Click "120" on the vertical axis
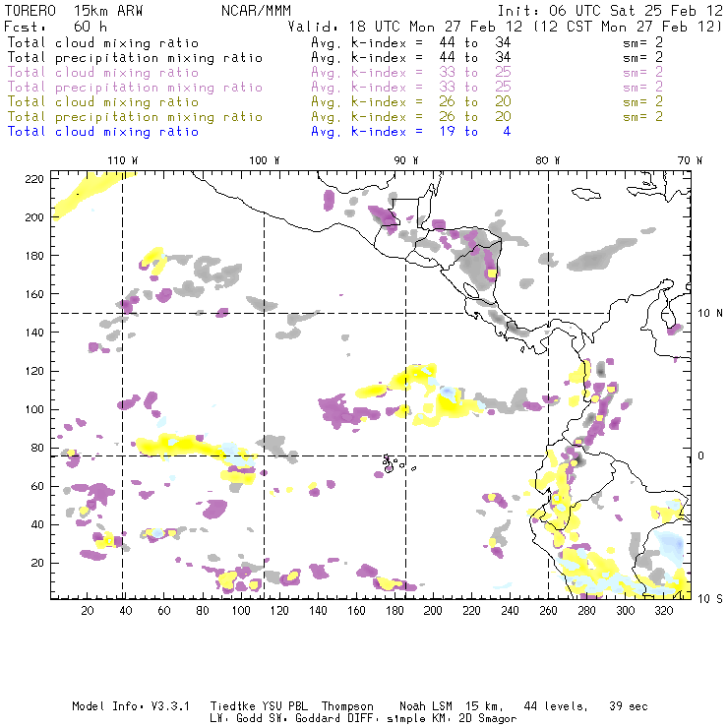The width and height of the screenshot is (728, 728). coord(34,371)
